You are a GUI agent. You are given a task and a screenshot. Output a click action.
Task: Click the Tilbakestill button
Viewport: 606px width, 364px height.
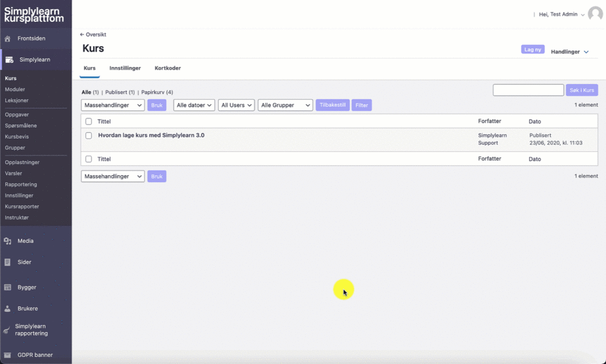[333, 105]
